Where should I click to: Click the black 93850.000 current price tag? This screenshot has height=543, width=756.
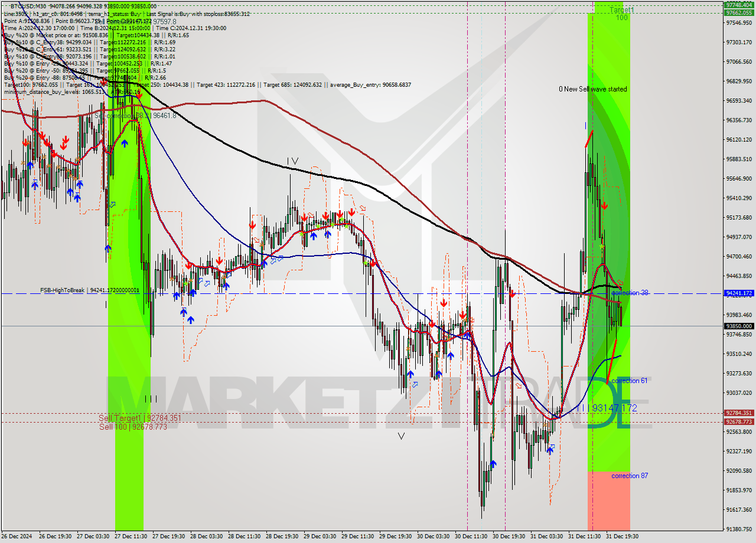click(739, 326)
